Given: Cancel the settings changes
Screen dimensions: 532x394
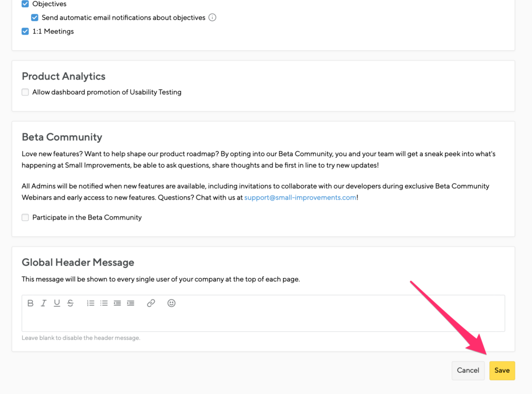Looking at the screenshot, I should pos(468,371).
